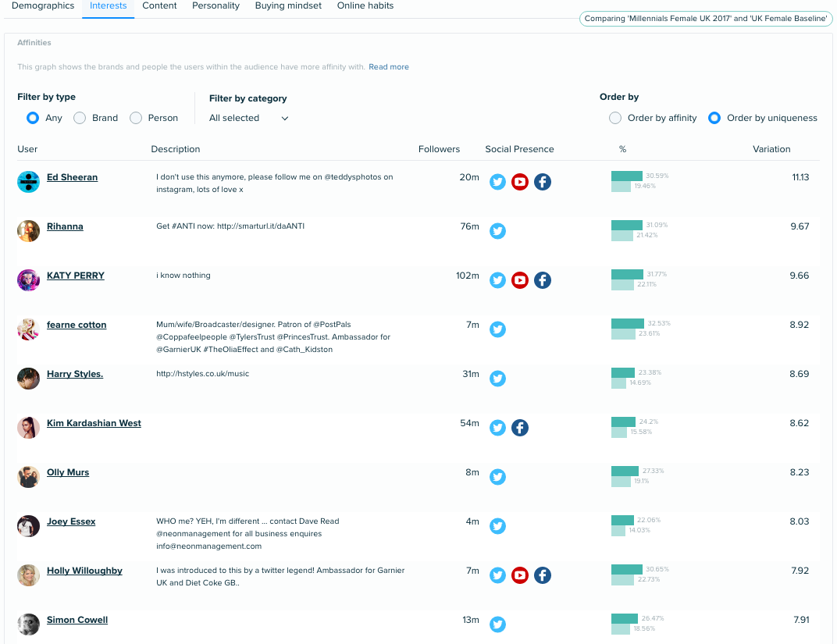
Task: Click Ed Sheeran's profile avatar
Action: pos(28,182)
